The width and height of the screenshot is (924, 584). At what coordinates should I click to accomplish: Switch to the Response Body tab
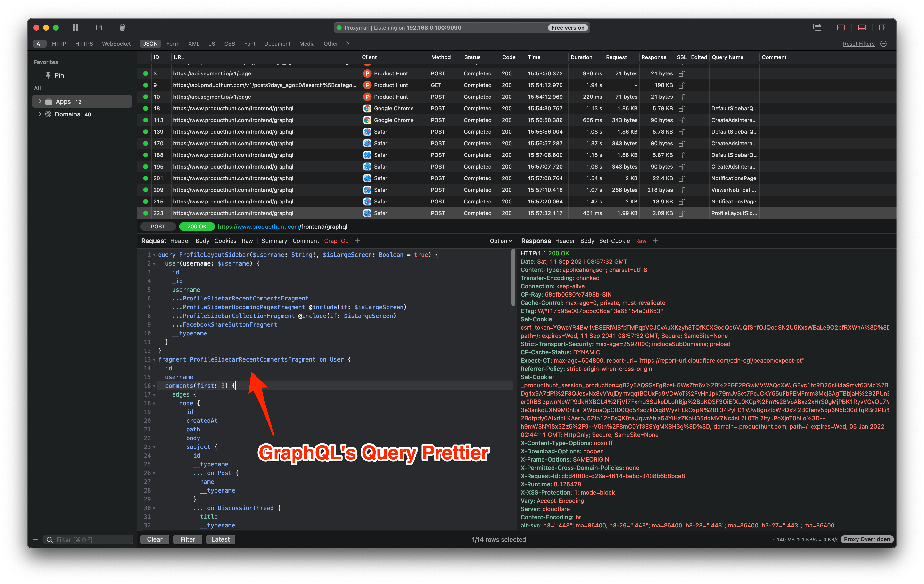click(x=587, y=241)
